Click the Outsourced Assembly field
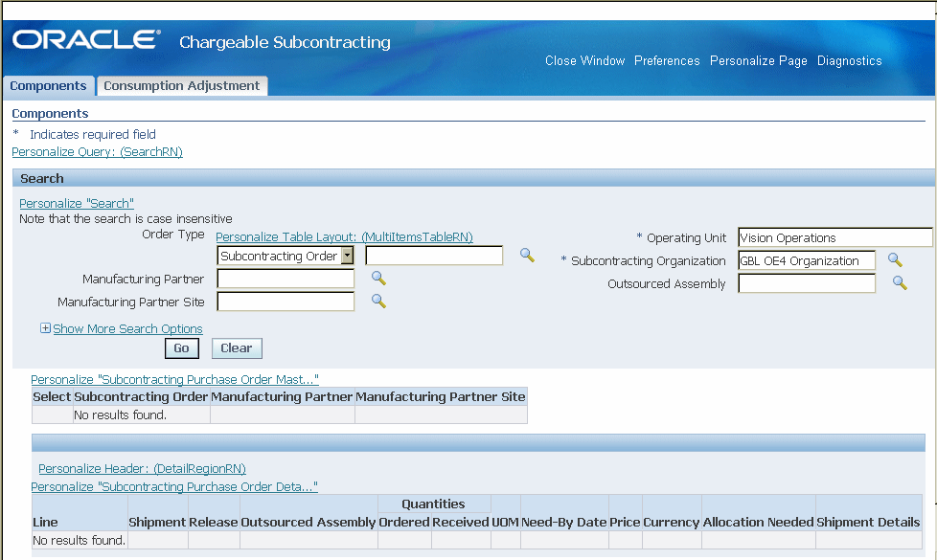The width and height of the screenshot is (937, 560). 807,283
